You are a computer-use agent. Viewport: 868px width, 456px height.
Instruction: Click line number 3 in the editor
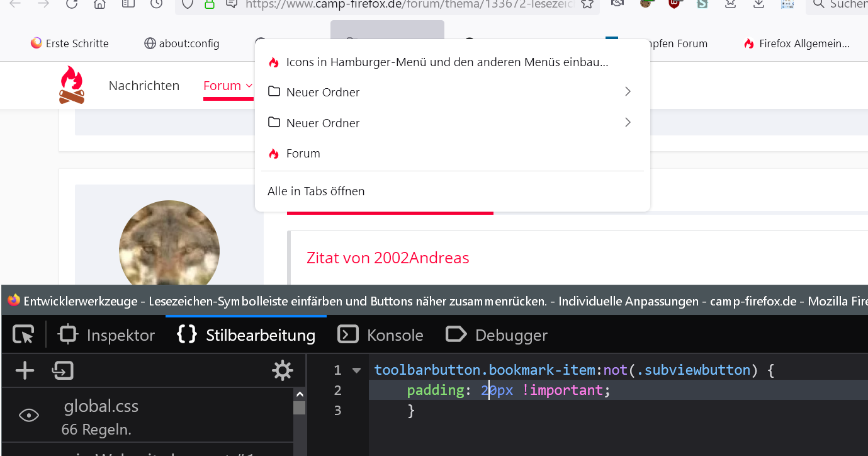[x=337, y=411]
